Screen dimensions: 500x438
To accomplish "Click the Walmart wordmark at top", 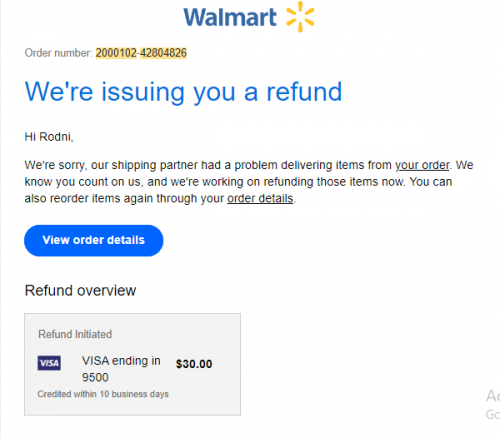I will [x=230, y=17].
